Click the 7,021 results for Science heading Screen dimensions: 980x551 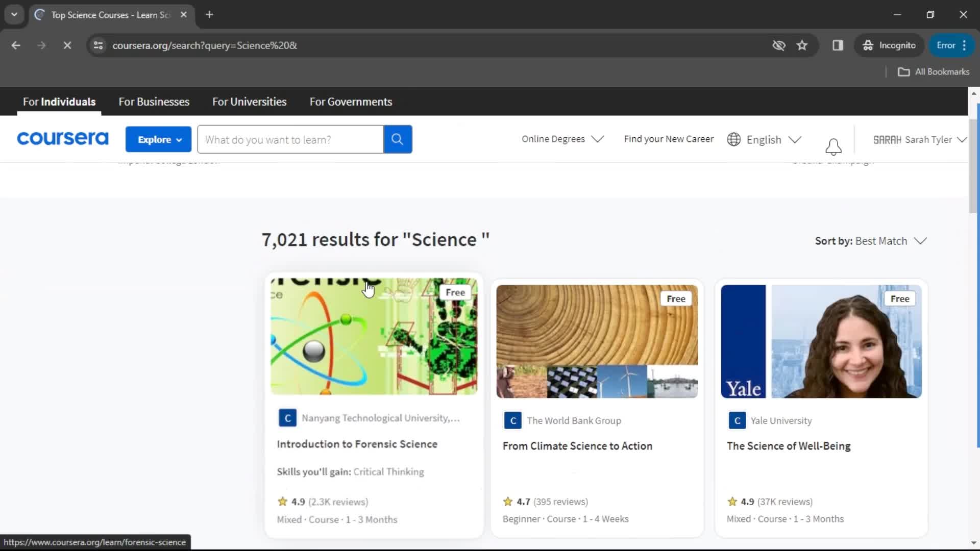coord(375,239)
